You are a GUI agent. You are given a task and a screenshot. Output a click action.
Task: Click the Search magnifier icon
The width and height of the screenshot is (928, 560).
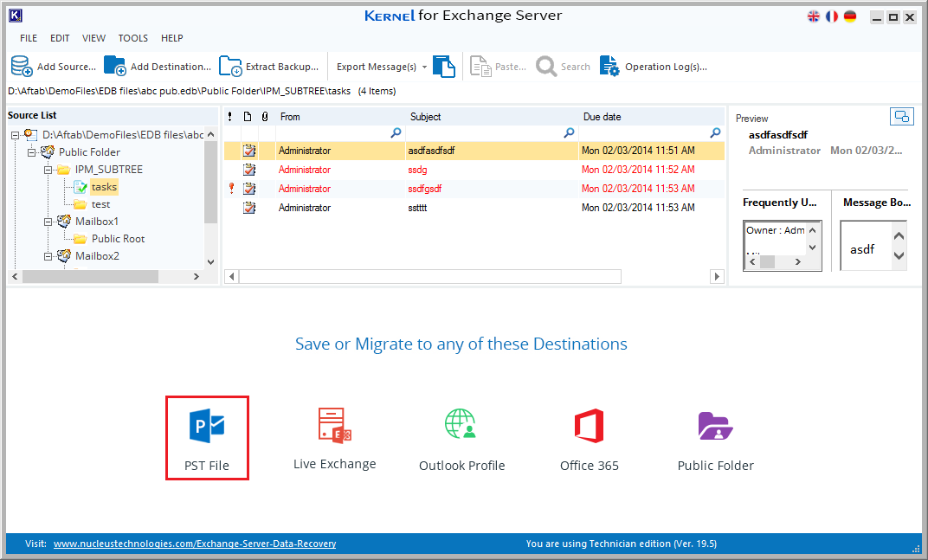(x=545, y=67)
